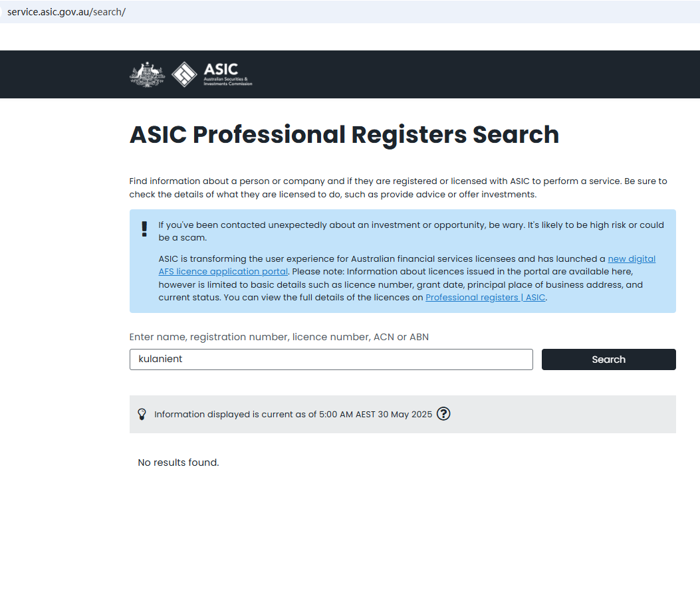Click the exclamation mark warning icon
700x604 pixels.
[x=144, y=229]
